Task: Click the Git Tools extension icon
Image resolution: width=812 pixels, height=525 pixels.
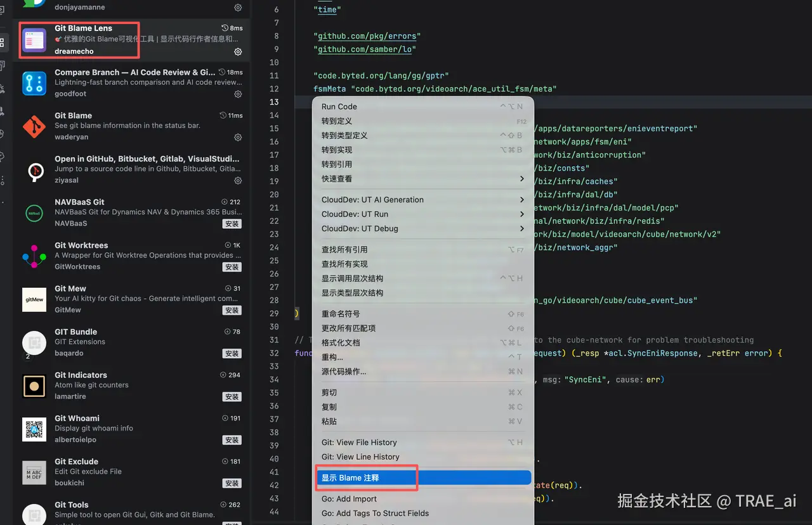Action: [34, 514]
